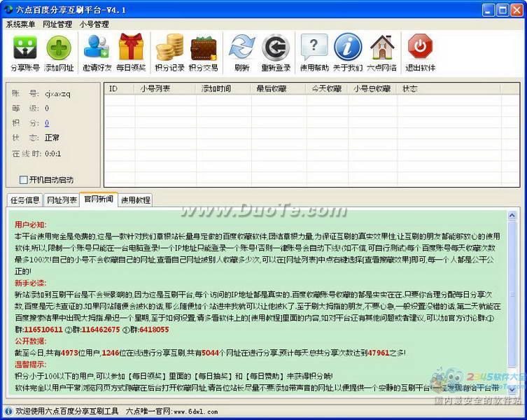Open 邀请好友 invite friends

pyautogui.click(x=97, y=52)
